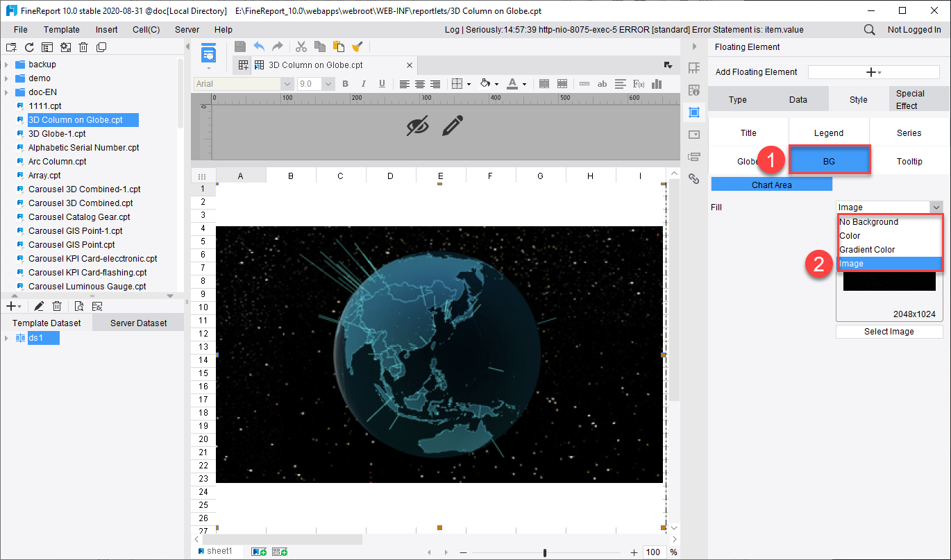
Task: Click the format painter brush icon
Action: tap(357, 46)
